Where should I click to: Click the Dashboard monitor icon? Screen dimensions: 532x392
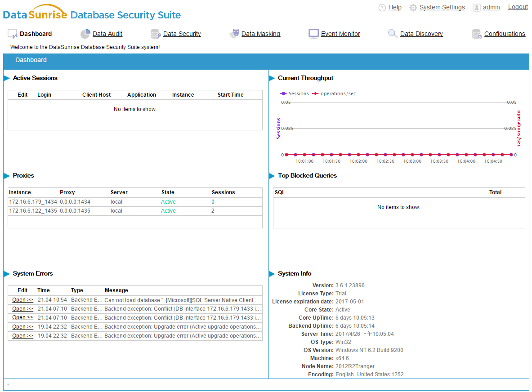[x=13, y=34]
